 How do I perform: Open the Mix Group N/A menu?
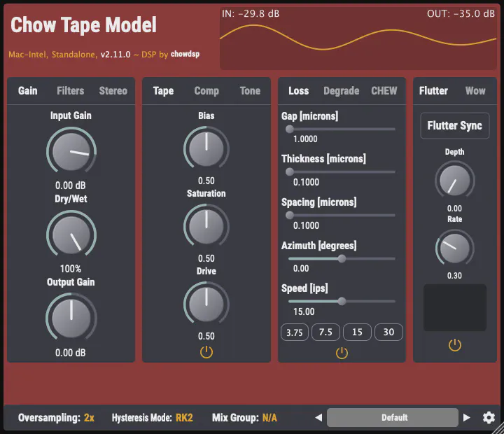[269, 418]
